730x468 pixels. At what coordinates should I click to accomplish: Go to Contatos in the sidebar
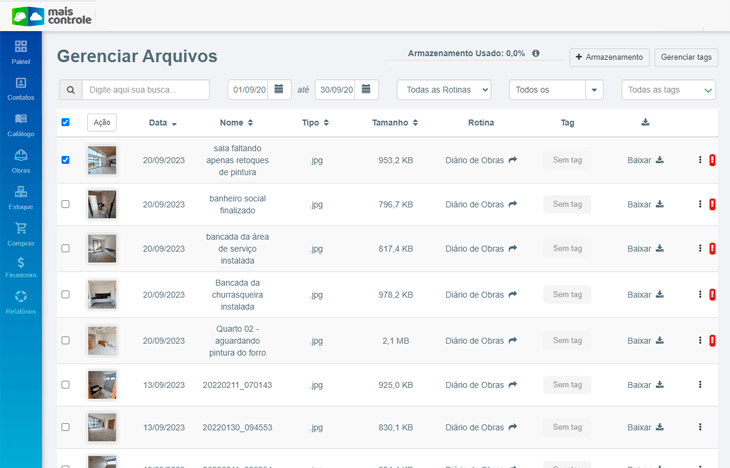[x=21, y=87]
